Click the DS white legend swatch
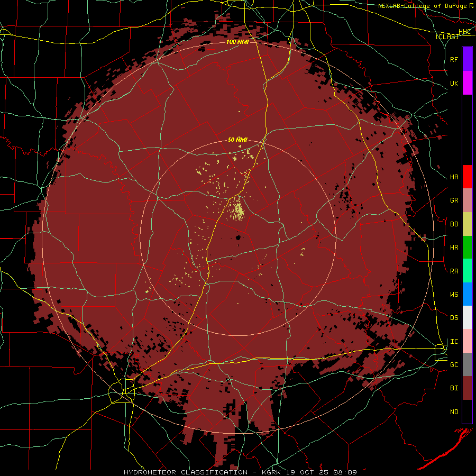476x476 pixels. pyautogui.click(x=467, y=317)
